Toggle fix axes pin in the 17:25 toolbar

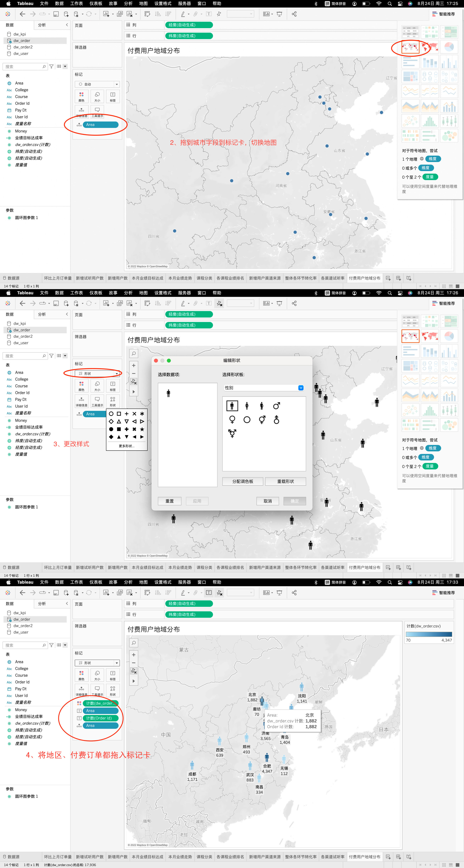(x=219, y=14)
